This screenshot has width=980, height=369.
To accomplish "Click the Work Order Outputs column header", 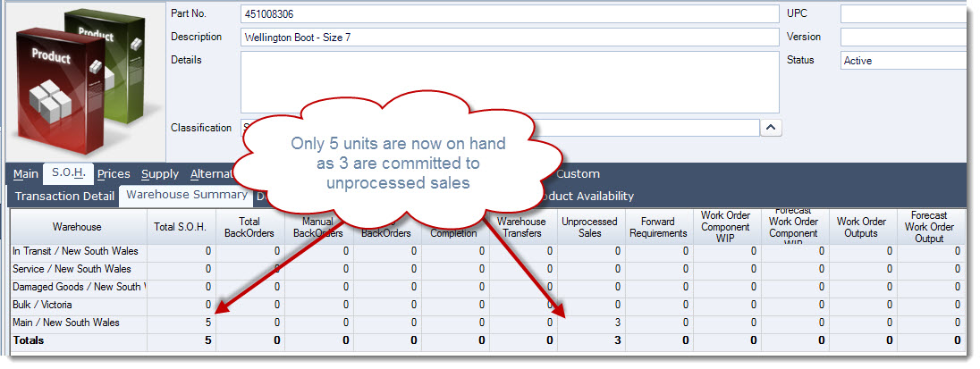I will (861, 227).
